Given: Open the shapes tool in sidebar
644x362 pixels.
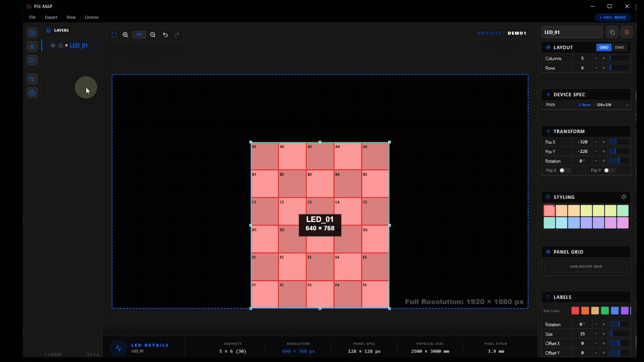Looking at the screenshot, I should tap(32, 47).
